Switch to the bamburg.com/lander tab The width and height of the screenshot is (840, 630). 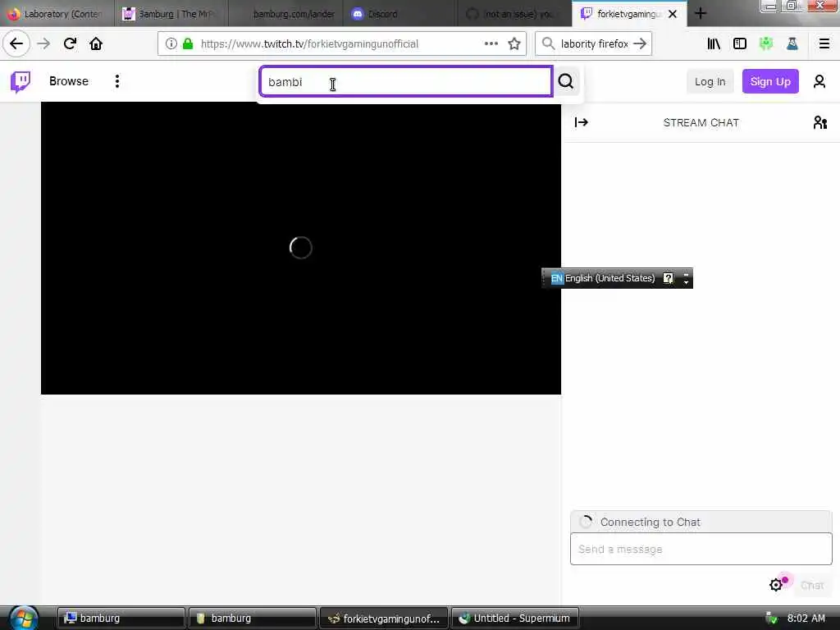[x=285, y=14]
